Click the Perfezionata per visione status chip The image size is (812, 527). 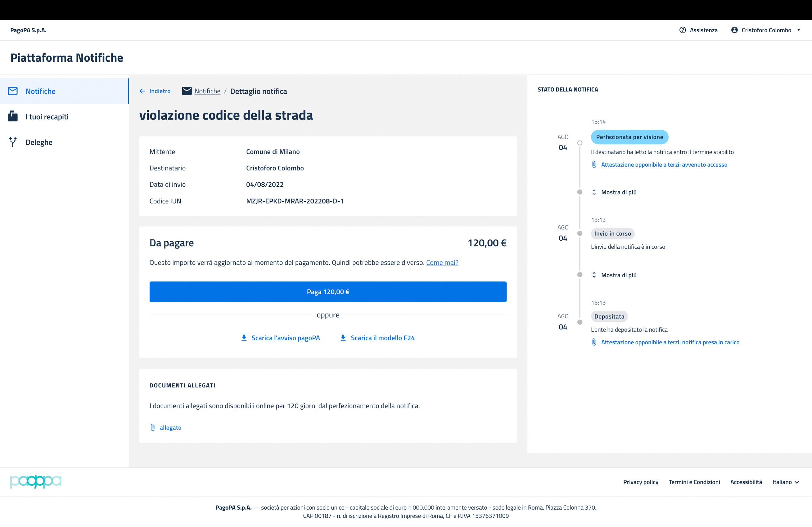629,137
